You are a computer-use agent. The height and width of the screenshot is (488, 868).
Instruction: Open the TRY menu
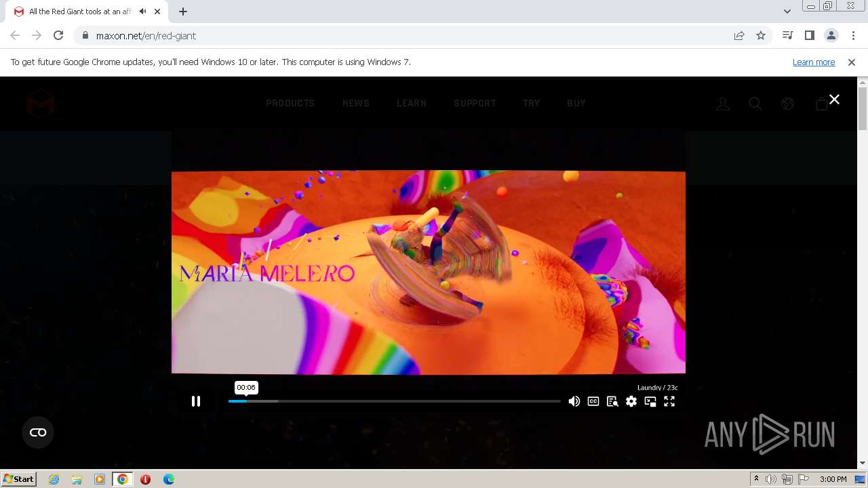532,103
